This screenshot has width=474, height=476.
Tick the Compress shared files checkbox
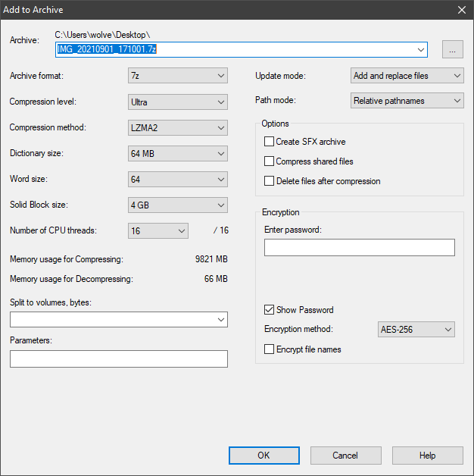269,161
